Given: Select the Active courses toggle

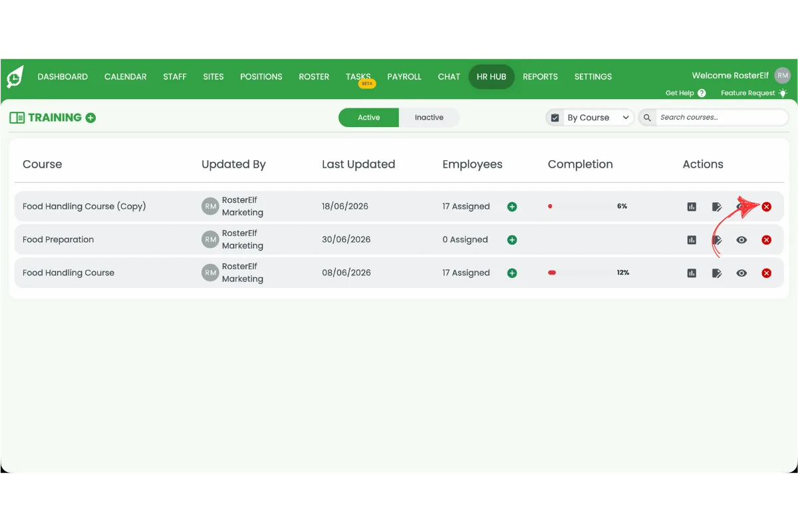Looking at the screenshot, I should point(368,118).
